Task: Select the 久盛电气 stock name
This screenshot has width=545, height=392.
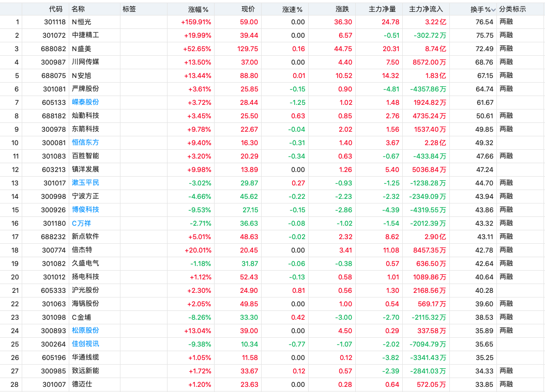Action: (85, 263)
